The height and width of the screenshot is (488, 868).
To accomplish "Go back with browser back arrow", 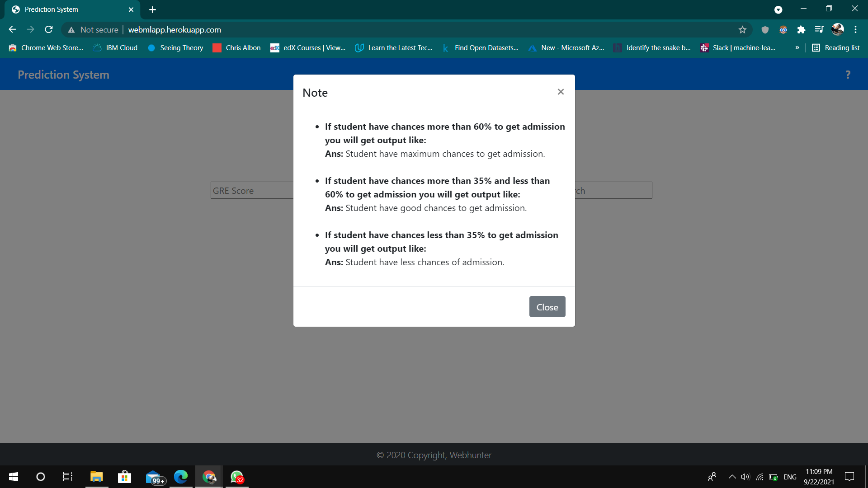I will [x=12, y=29].
